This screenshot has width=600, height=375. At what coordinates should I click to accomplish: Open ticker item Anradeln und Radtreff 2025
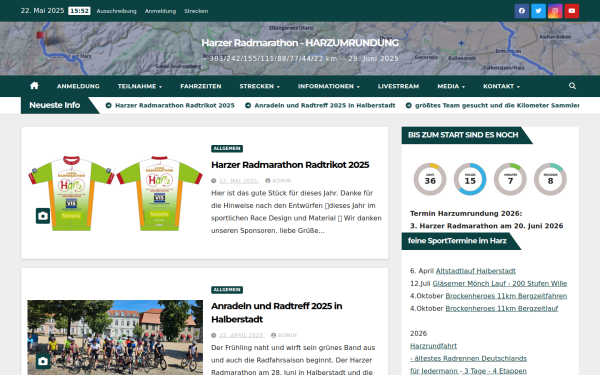325,105
